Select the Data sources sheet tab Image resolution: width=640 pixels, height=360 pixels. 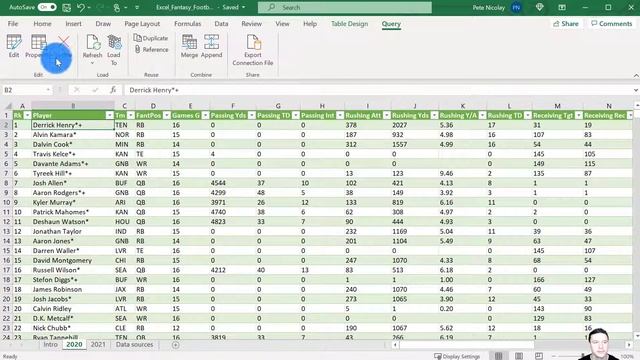point(134,345)
